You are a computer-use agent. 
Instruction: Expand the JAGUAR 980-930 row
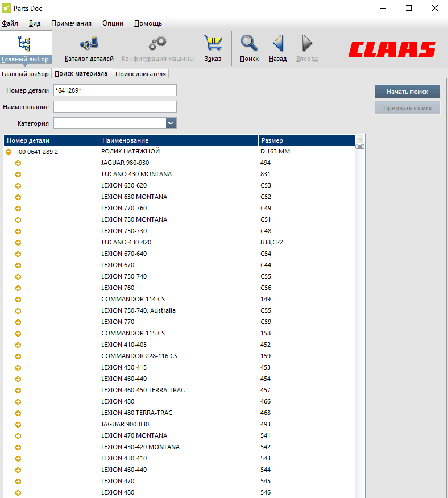point(18,163)
